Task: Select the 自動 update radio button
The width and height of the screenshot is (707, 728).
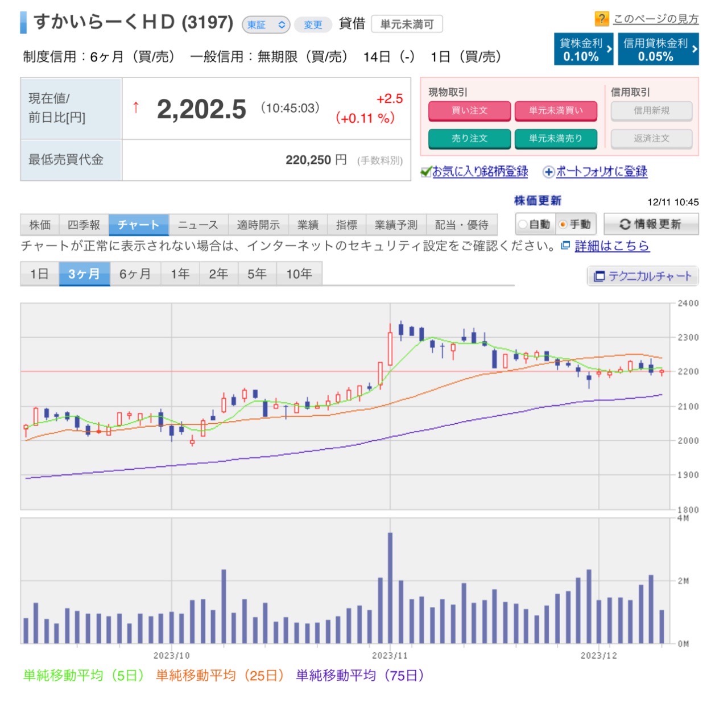Action: [522, 224]
